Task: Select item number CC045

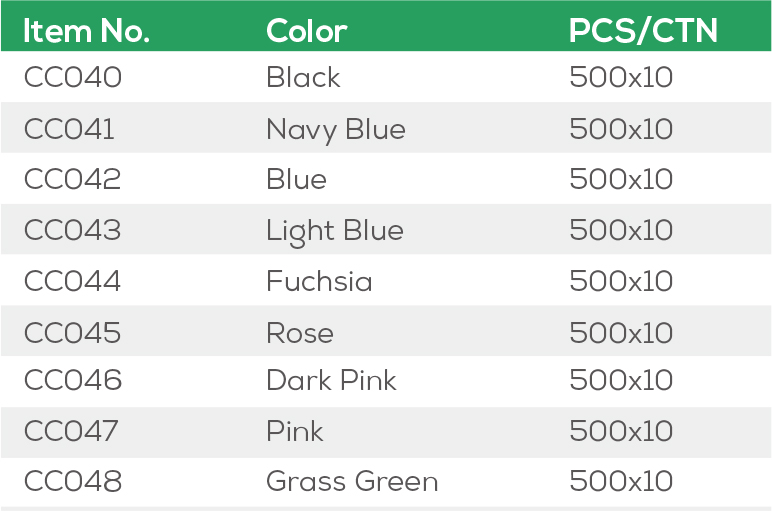Action: pyautogui.click(x=73, y=333)
